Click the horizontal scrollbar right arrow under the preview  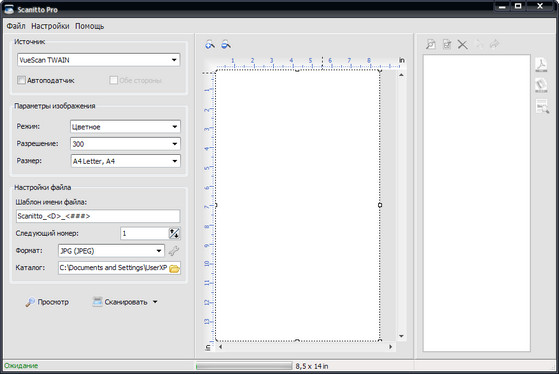point(390,347)
